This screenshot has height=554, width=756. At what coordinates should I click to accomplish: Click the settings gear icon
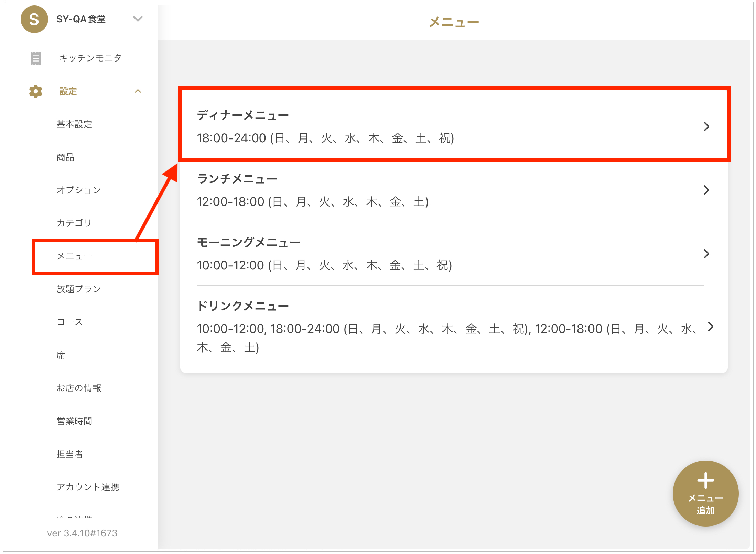pyautogui.click(x=35, y=91)
